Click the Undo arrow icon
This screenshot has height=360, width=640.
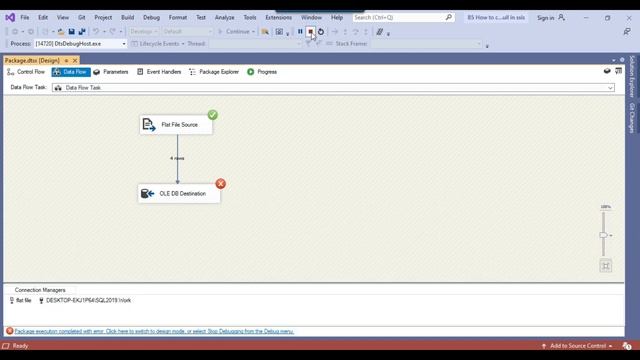click(96, 32)
